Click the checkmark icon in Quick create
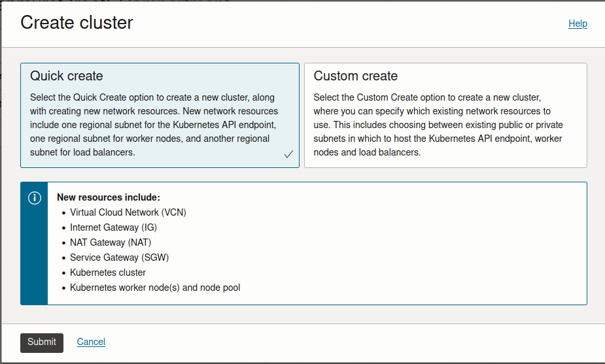This screenshot has height=364, width=605. pos(288,154)
